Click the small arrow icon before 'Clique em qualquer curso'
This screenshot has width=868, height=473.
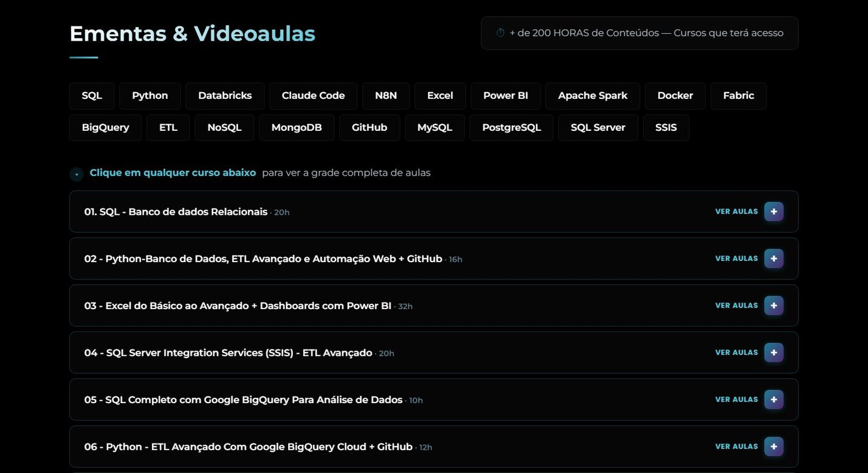(x=76, y=174)
